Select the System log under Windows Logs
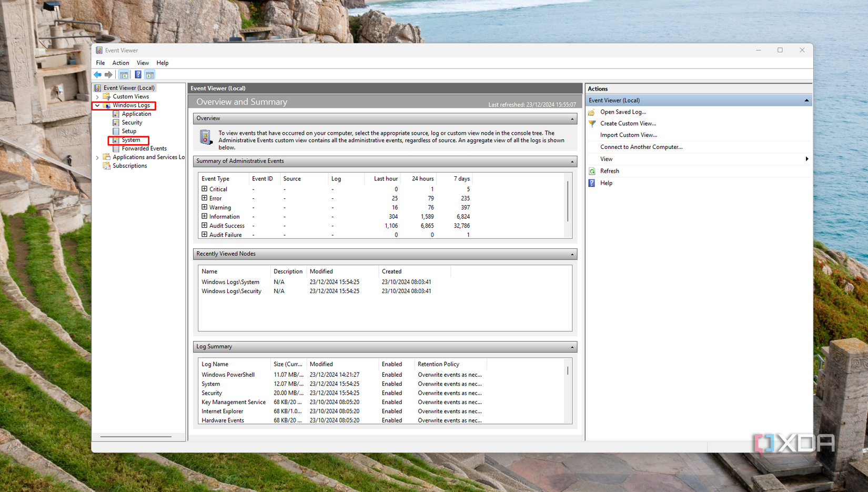 tap(129, 139)
